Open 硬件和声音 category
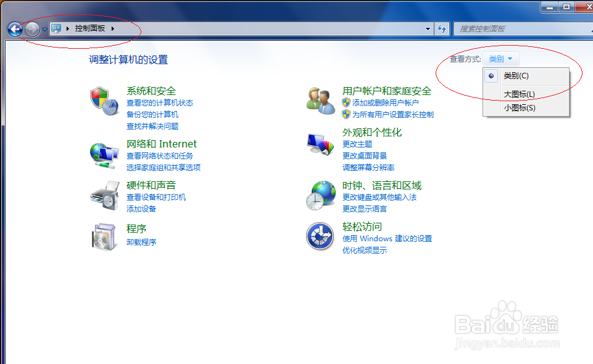Viewport: 593px width, 364px height. pyautogui.click(x=151, y=185)
